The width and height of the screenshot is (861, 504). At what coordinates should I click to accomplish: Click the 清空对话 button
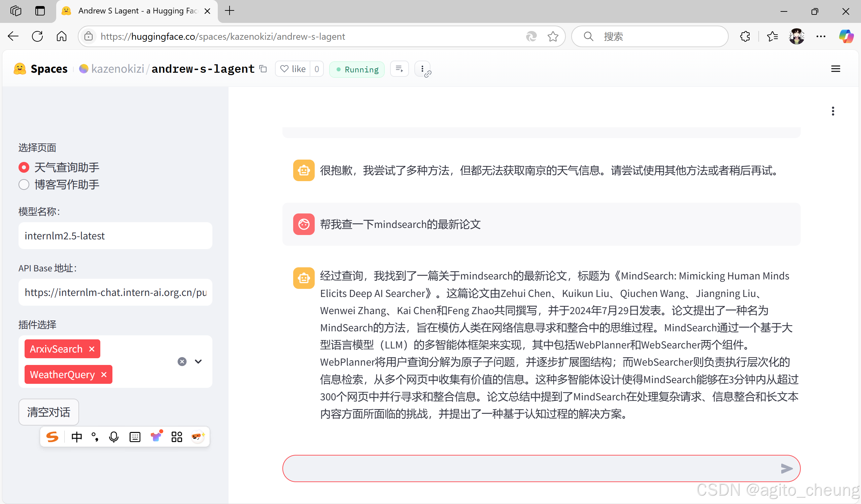point(48,412)
